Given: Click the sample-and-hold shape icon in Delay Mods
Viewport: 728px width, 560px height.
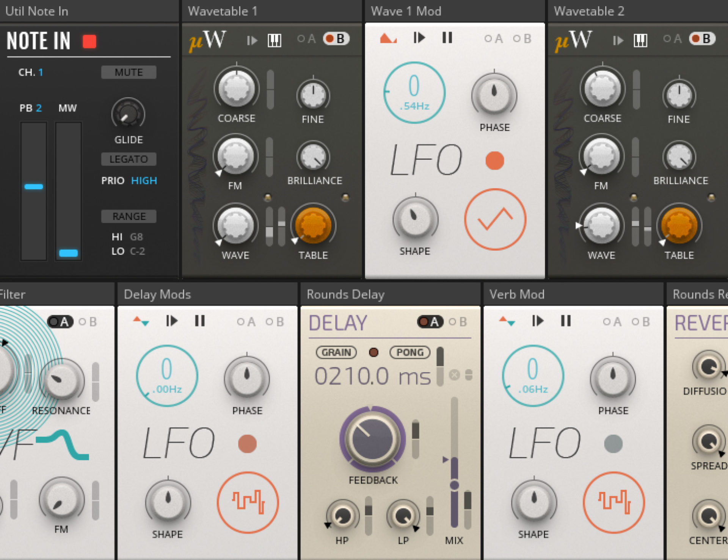Looking at the screenshot, I should coord(248,504).
